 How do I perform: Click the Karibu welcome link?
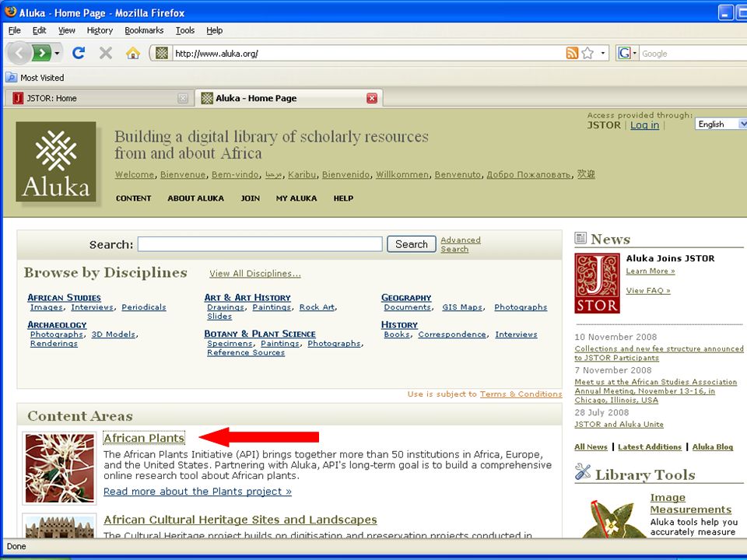[x=302, y=175]
